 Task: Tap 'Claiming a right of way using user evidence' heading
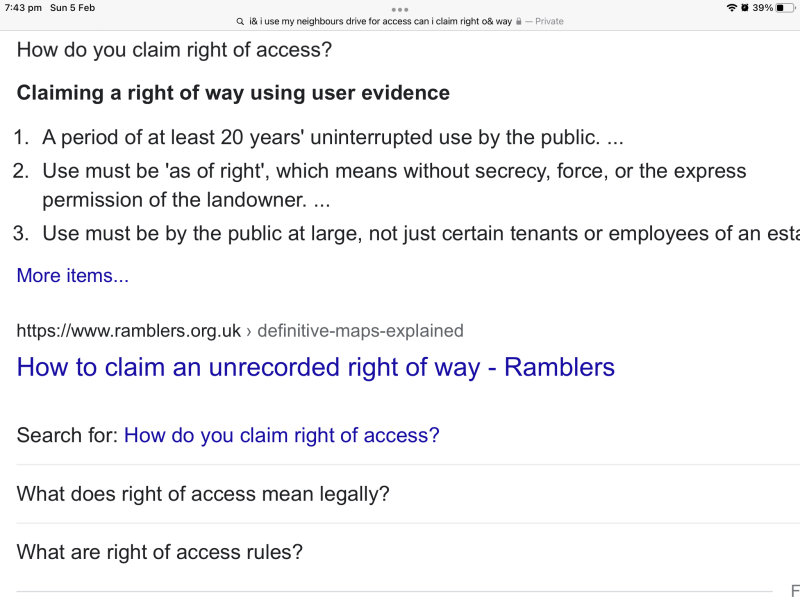233,94
